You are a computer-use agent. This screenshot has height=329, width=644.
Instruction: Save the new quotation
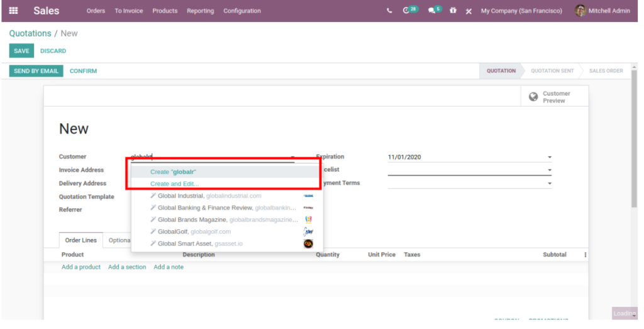pos(21,51)
